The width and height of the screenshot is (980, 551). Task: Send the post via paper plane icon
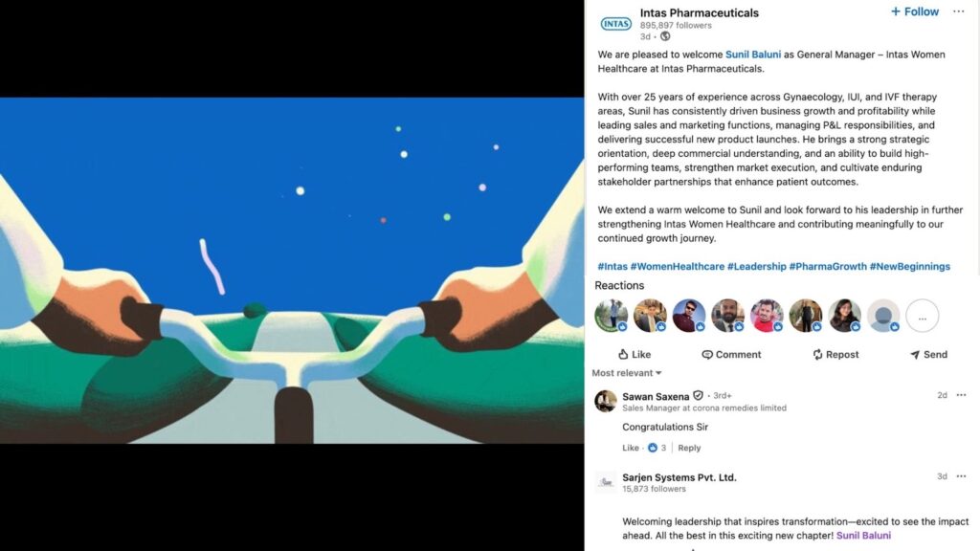(x=928, y=354)
